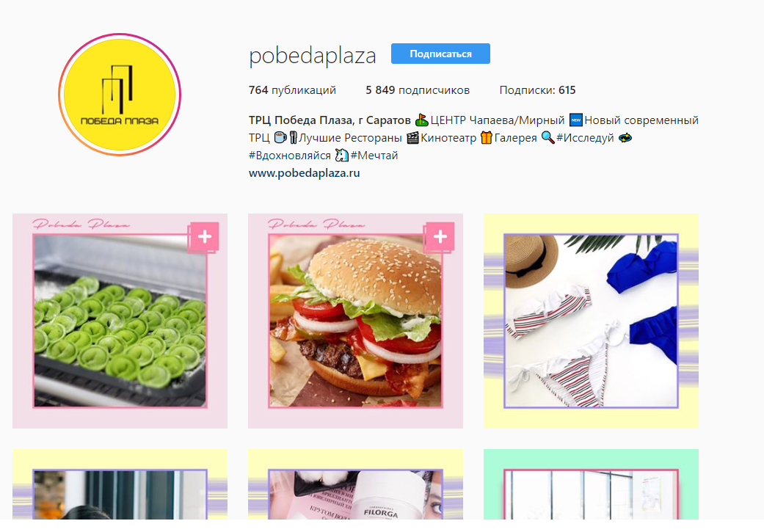Click the plus carousel icon on dumplings post

[x=205, y=237]
